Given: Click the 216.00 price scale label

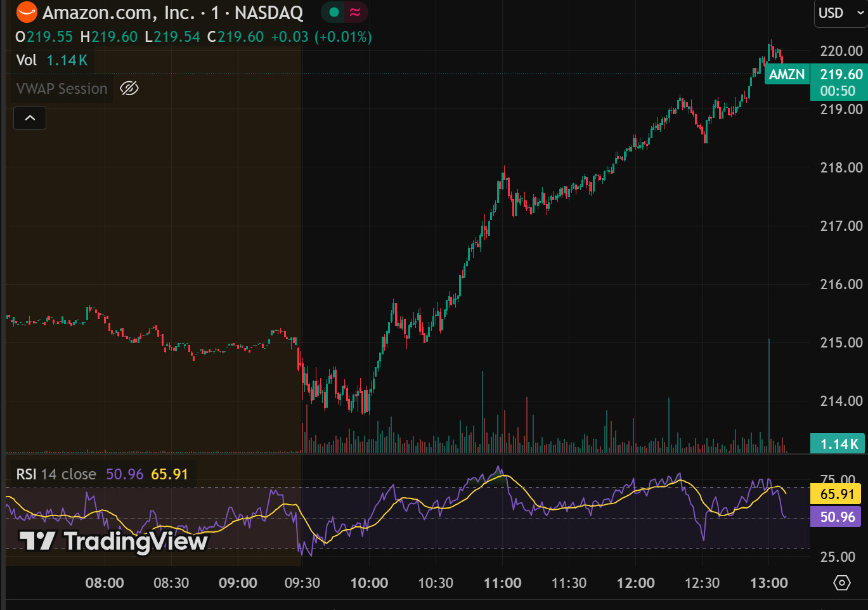Looking at the screenshot, I should pyautogui.click(x=841, y=284).
